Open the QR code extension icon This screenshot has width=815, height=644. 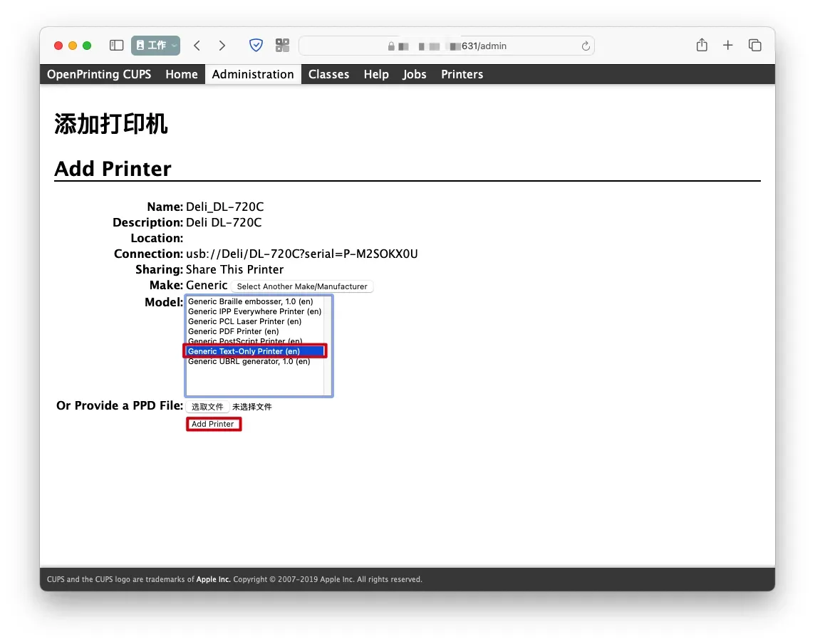[283, 46]
